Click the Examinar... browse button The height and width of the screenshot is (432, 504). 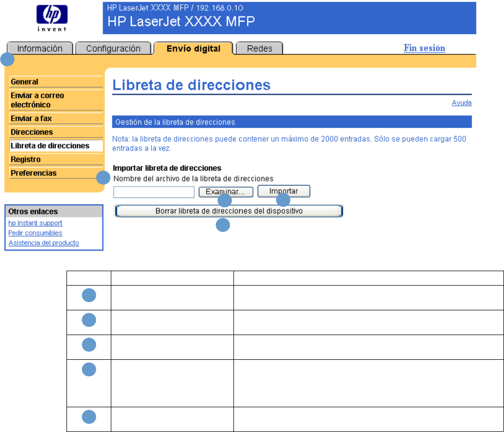[226, 192]
